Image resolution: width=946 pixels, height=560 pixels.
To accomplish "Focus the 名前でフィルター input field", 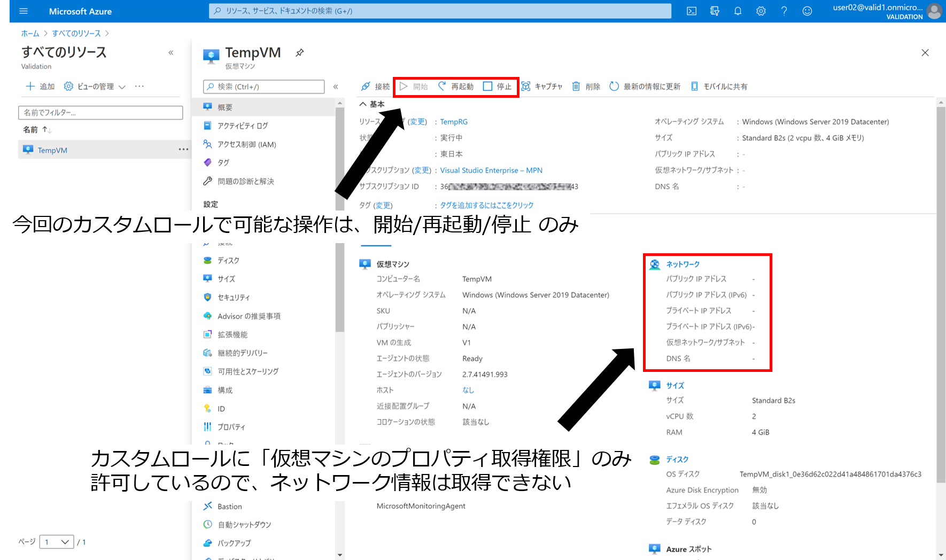I will (x=100, y=113).
